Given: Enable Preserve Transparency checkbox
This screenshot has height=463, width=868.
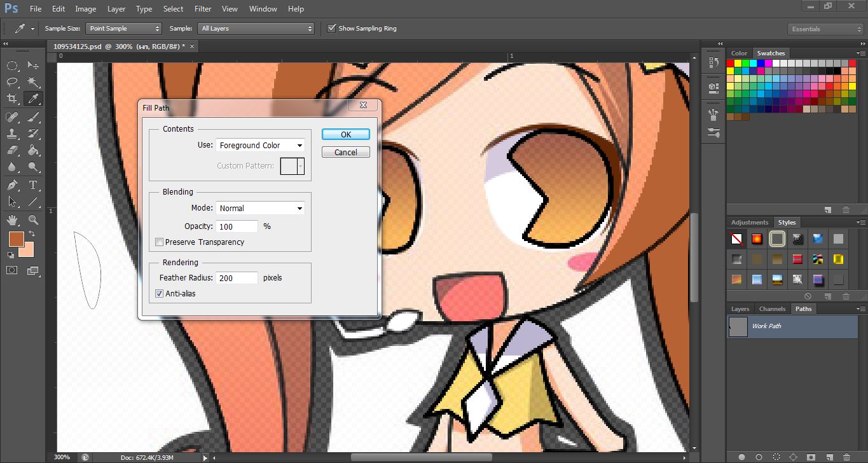Looking at the screenshot, I should click(x=159, y=242).
